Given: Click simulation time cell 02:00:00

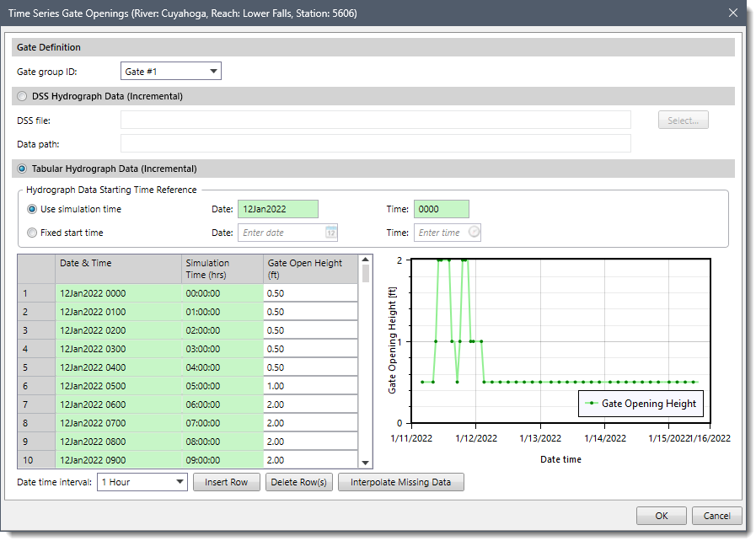Looking at the screenshot, I should pos(223,330).
